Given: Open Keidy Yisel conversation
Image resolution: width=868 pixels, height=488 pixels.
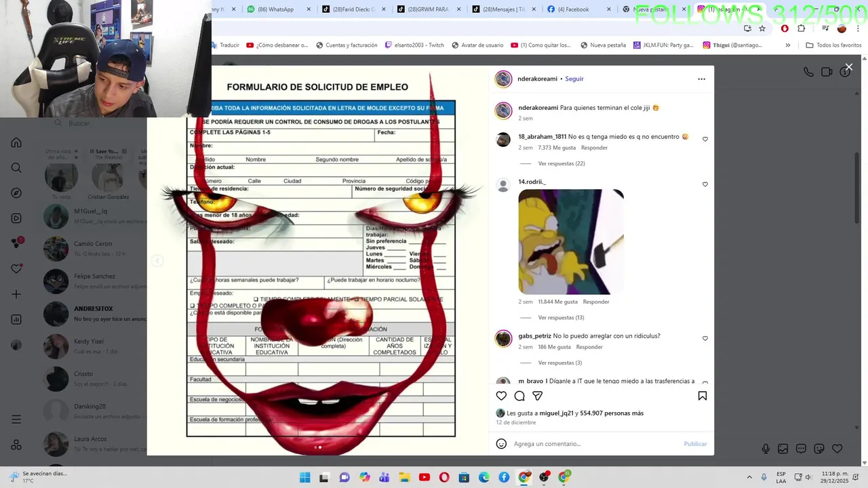Looking at the screenshot, I should tap(95, 346).
